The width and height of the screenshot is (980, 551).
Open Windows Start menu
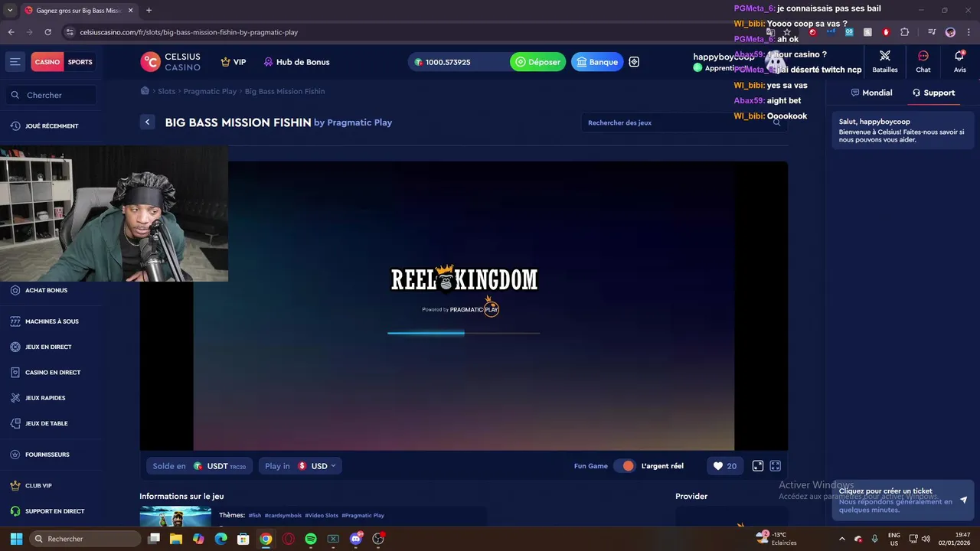(x=16, y=539)
